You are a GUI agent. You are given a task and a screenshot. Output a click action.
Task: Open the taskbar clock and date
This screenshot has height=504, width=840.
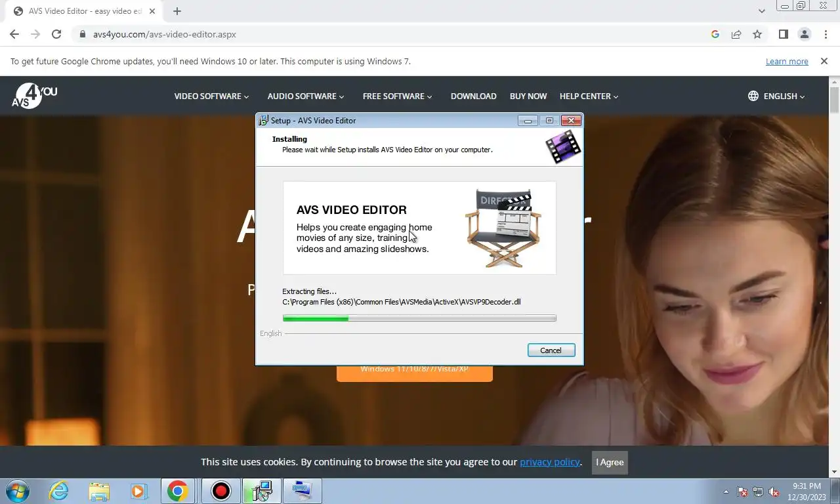807,492
